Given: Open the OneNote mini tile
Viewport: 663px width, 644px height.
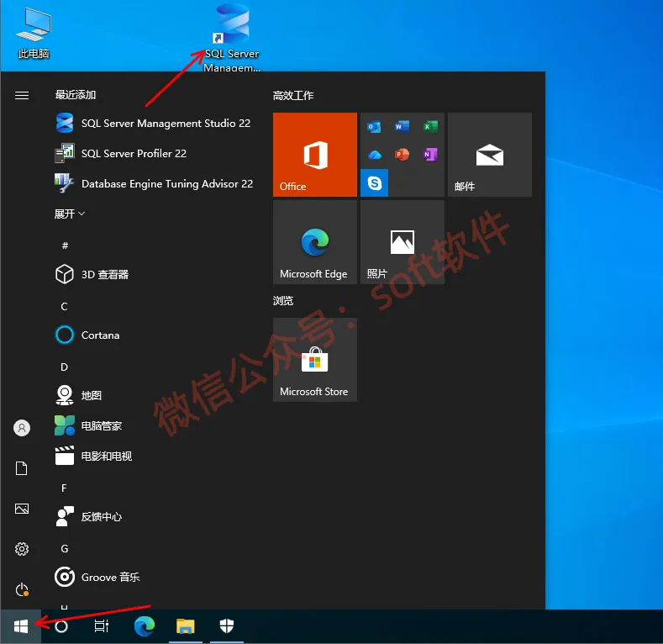Looking at the screenshot, I should point(430,155).
